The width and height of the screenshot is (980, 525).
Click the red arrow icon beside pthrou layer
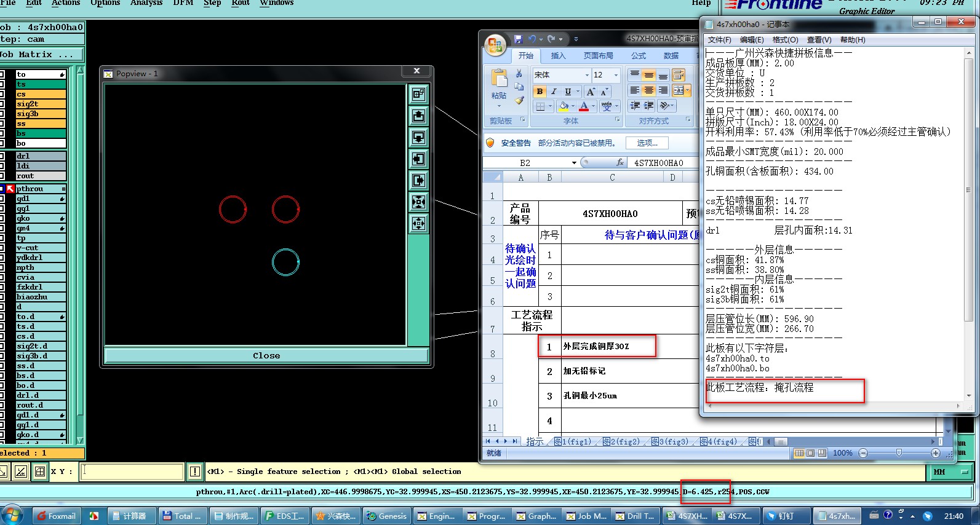(10, 189)
